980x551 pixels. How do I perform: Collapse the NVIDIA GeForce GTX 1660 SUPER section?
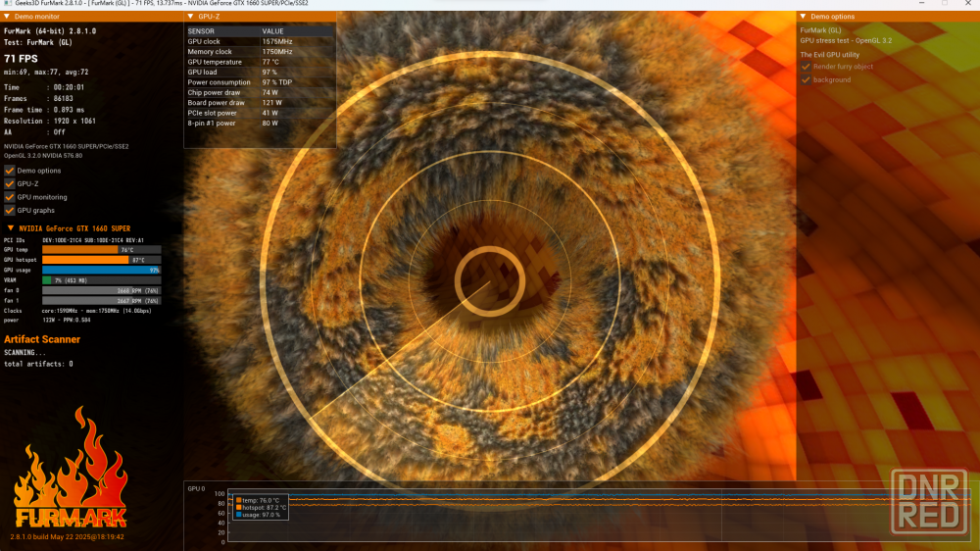tap(11, 228)
